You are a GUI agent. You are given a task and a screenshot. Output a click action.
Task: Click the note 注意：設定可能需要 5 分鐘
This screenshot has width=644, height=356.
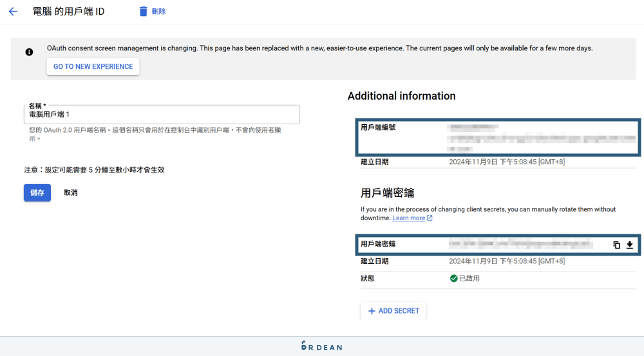pyautogui.click(x=94, y=170)
